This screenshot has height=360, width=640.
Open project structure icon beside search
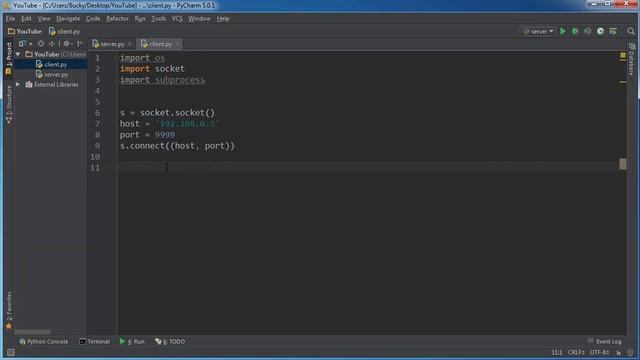tap(613, 31)
